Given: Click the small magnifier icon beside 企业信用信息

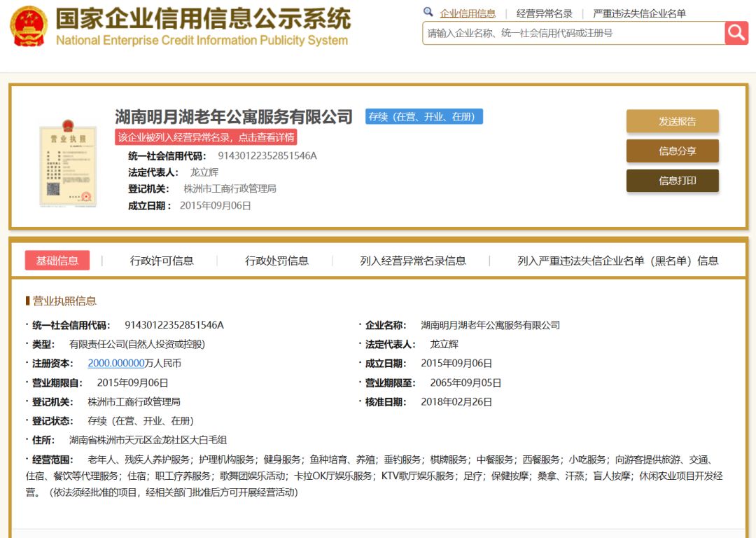Looking at the screenshot, I should [428, 13].
